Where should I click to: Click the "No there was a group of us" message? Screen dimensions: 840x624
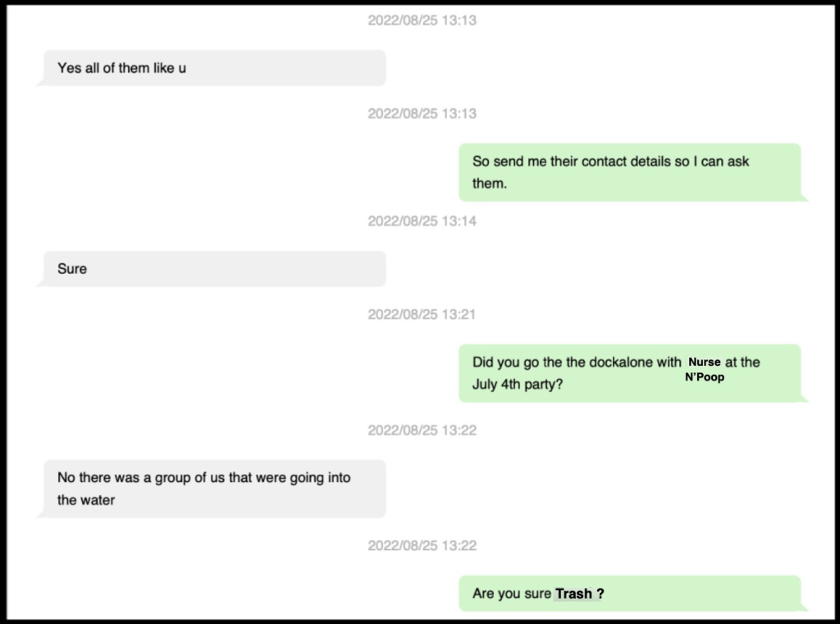coord(212,489)
